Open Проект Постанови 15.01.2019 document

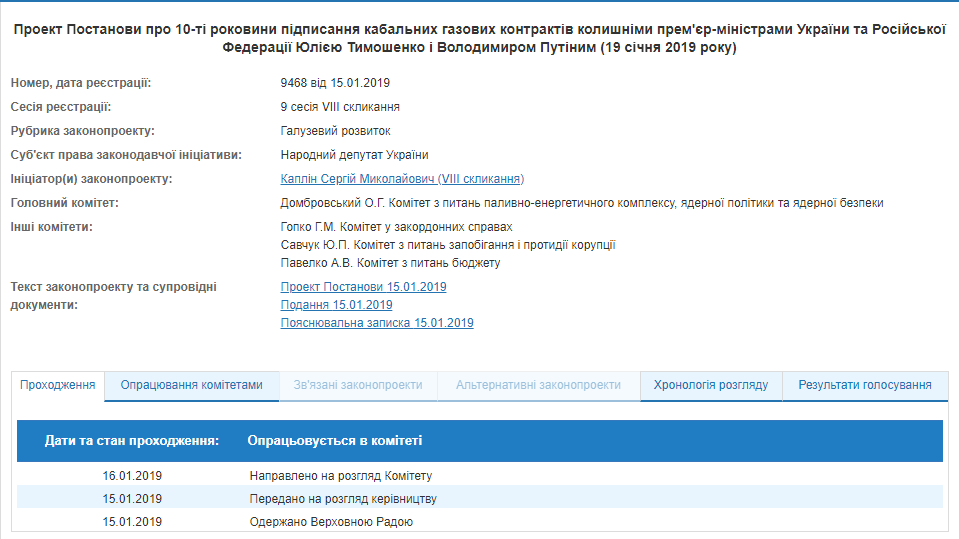click(363, 287)
